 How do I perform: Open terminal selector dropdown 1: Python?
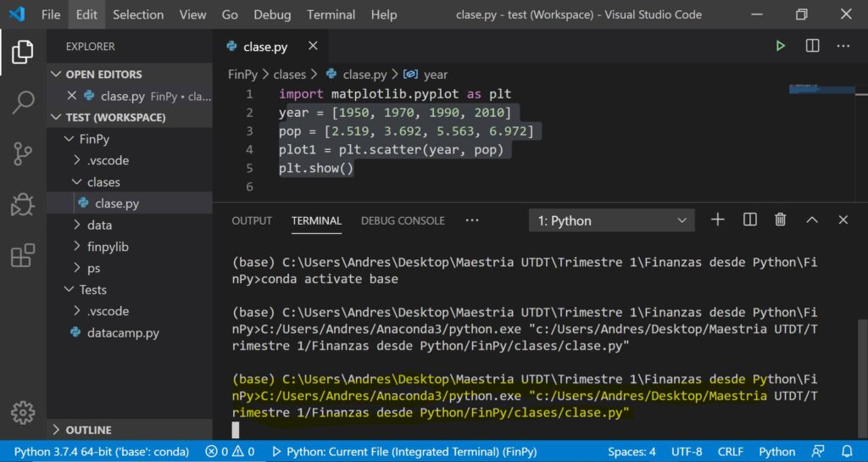pyautogui.click(x=611, y=220)
